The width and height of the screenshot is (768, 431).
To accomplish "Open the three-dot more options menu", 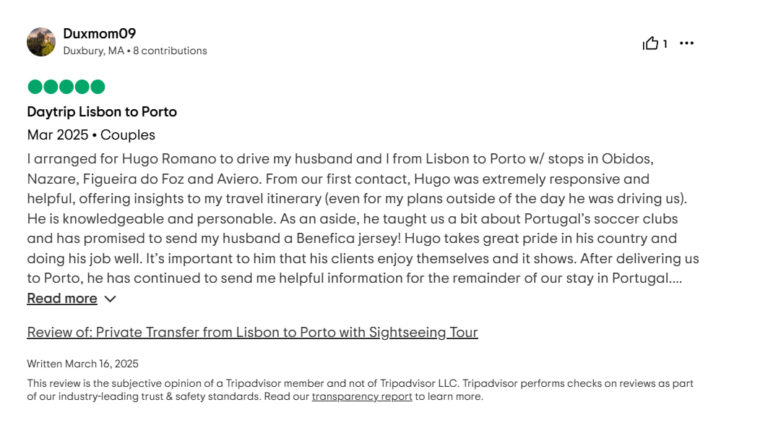I will click(686, 44).
